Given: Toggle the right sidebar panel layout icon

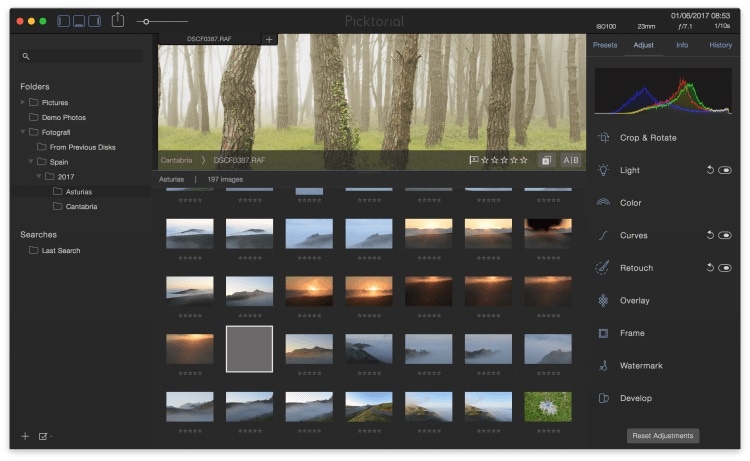Looking at the screenshot, I should click(x=95, y=21).
